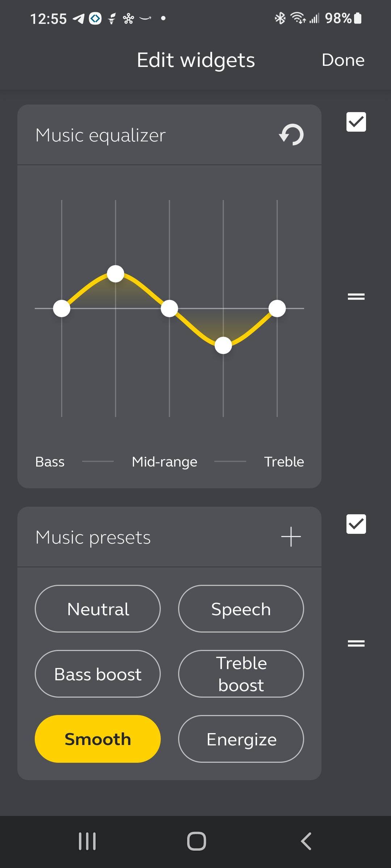Tap Done to finish editing widgets
The height and width of the screenshot is (868, 391).
coord(343,60)
